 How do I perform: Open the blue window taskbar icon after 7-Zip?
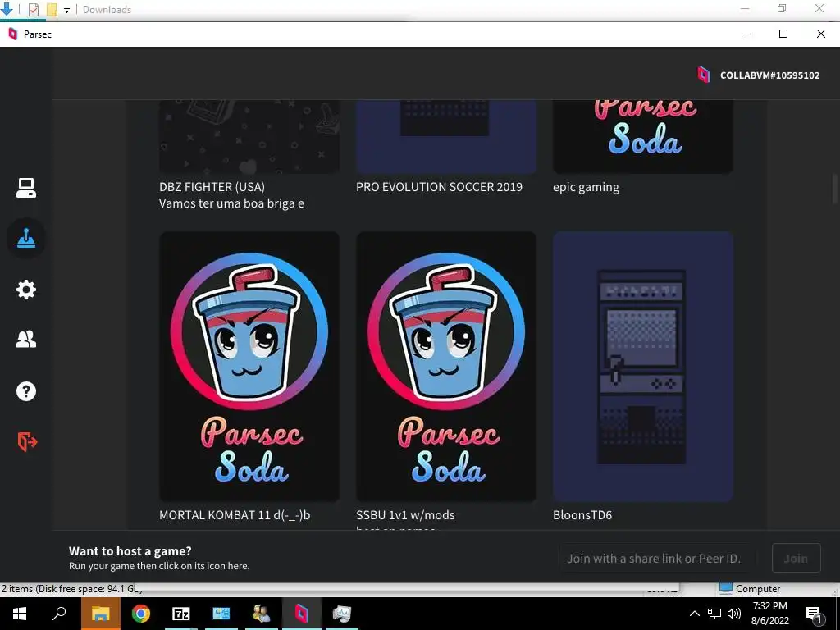point(221,614)
